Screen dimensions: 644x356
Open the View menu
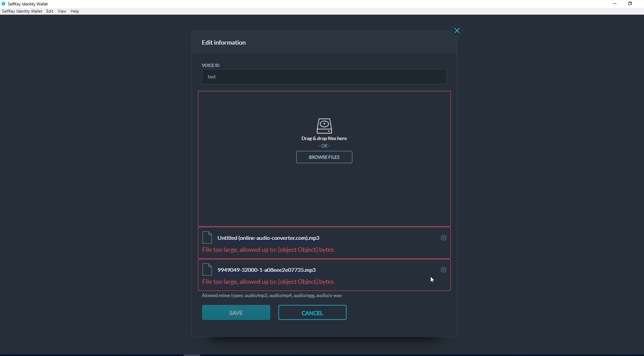coord(62,11)
